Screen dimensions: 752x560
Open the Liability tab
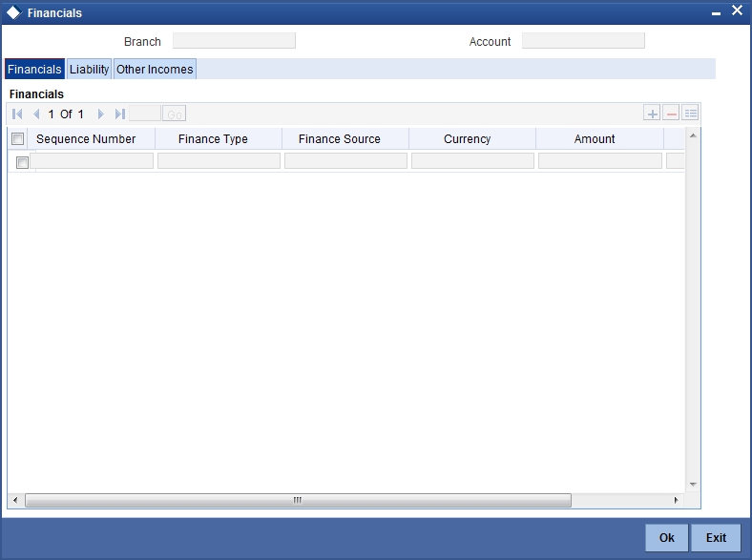[89, 69]
